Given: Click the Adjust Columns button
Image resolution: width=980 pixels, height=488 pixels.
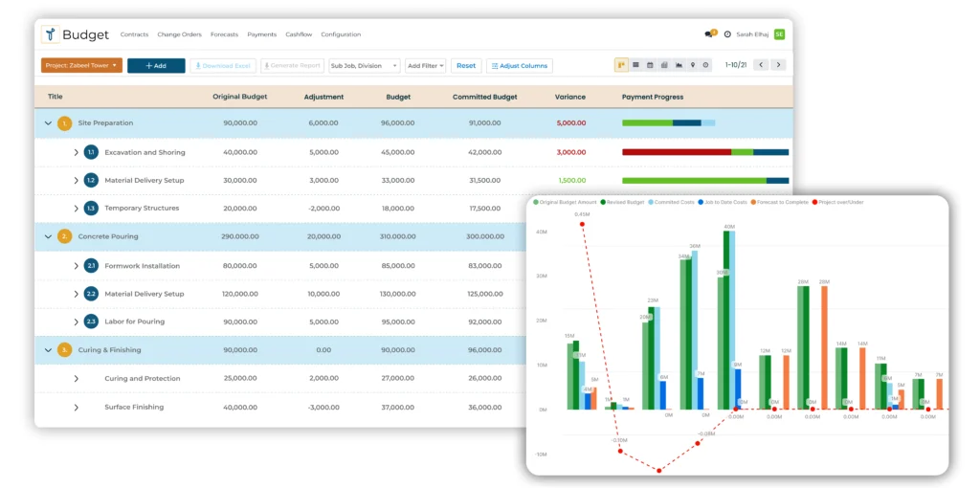Looking at the screenshot, I should 519,66.
